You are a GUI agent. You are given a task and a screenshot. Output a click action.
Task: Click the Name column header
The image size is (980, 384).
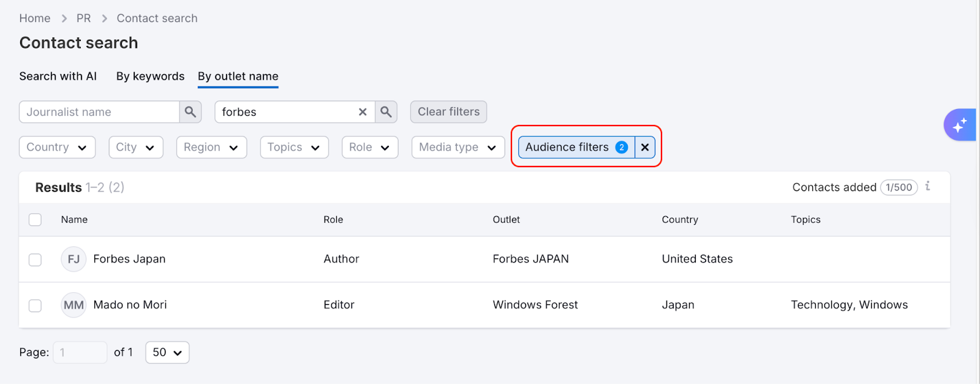coord(74,220)
